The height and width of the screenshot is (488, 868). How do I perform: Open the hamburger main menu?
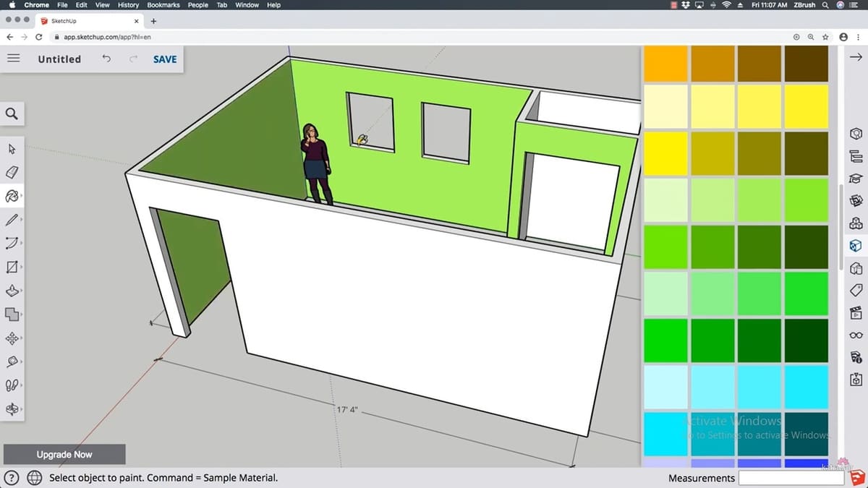[12, 59]
